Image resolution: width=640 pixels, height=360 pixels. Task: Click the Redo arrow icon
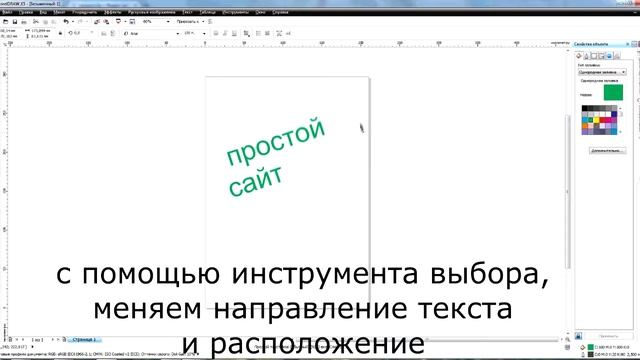click(x=80, y=22)
